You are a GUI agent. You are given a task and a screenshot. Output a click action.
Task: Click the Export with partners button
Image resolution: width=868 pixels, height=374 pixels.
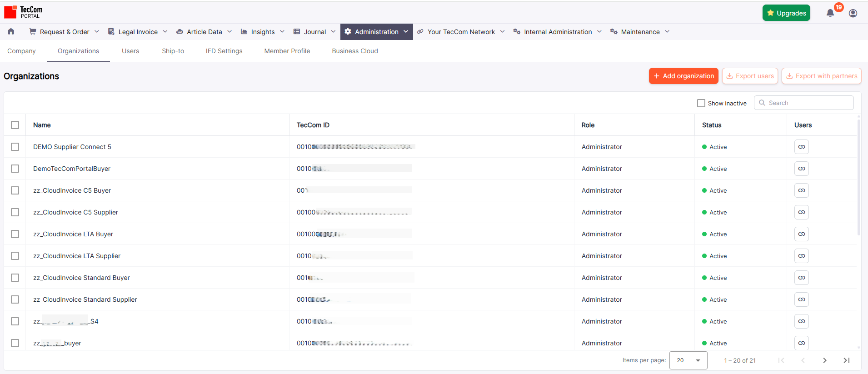pyautogui.click(x=822, y=76)
